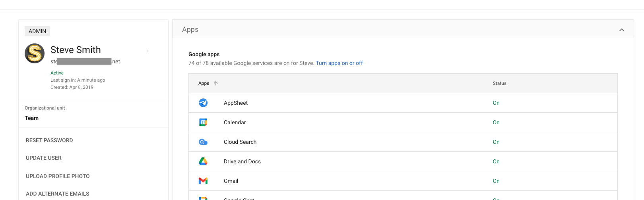Viewport: 644px width, 200px height.
Task: Click Steve Smith's profile avatar
Action: click(x=35, y=53)
